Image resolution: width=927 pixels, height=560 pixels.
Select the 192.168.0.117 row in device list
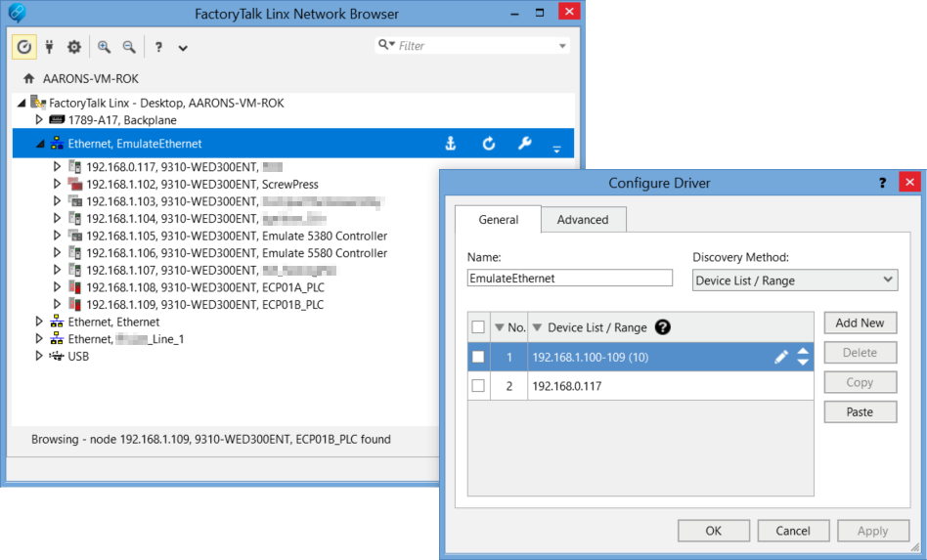(640, 386)
